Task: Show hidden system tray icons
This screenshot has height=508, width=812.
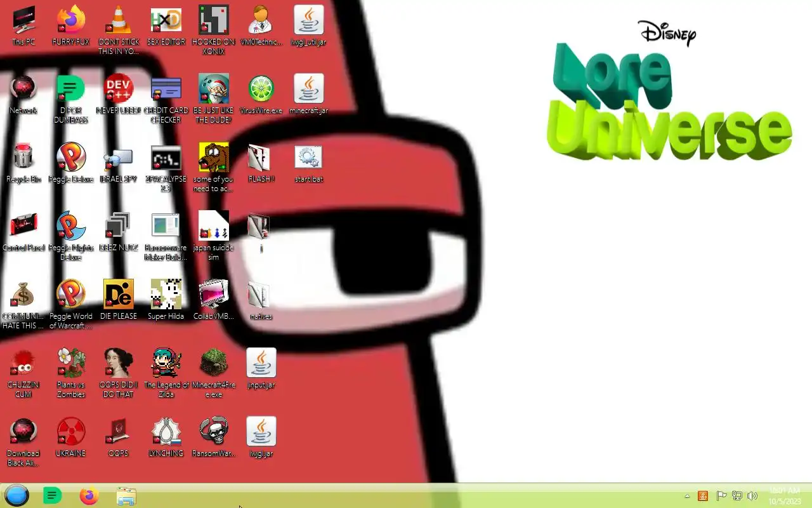Action: pyautogui.click(x=687, y=496)
